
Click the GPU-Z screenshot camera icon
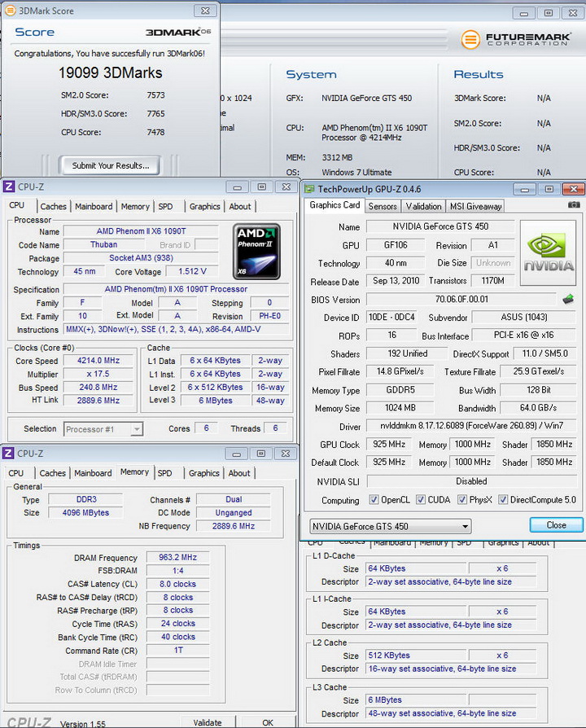pos(574,204)
